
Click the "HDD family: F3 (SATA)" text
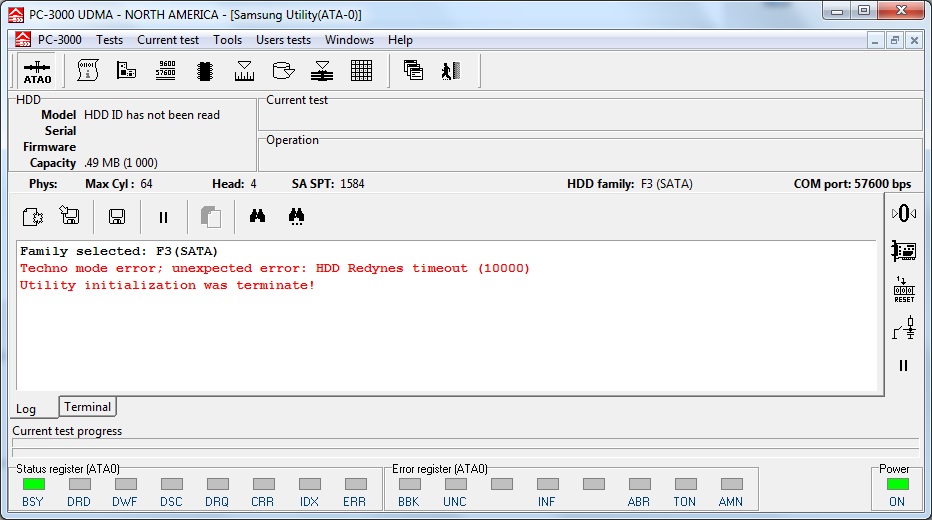629,184
